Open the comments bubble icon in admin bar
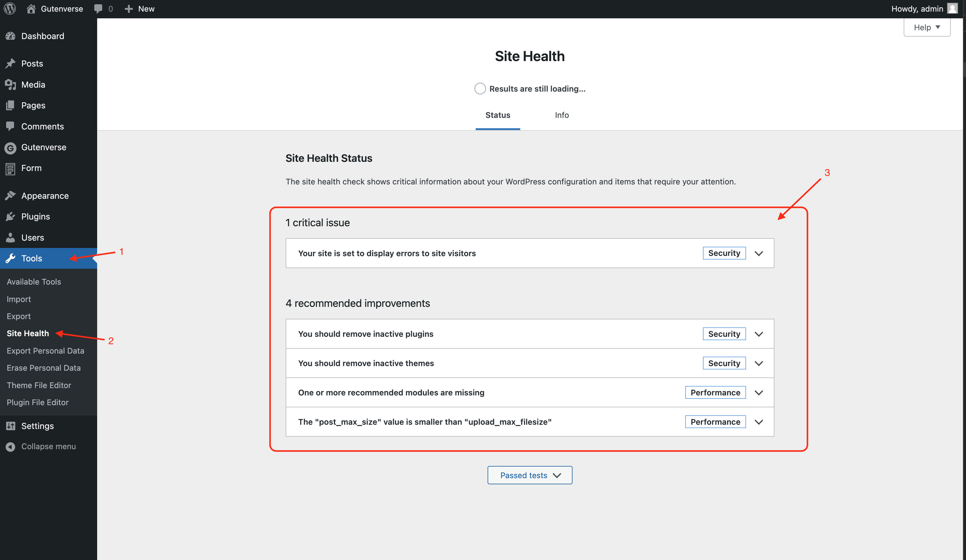The height and width of the screenshot is (560, 966). [x=98, y=9]
